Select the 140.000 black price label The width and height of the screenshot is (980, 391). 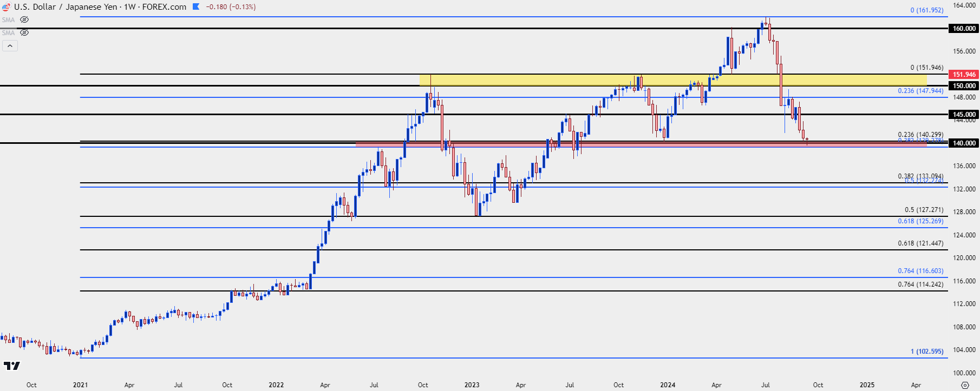pos(964,143)
